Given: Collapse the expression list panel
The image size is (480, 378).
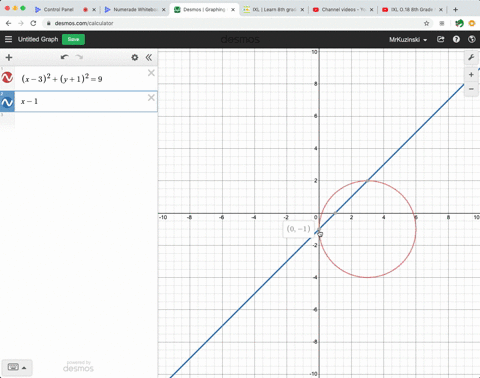Looking at the screenshot, I should coord(149,57).
